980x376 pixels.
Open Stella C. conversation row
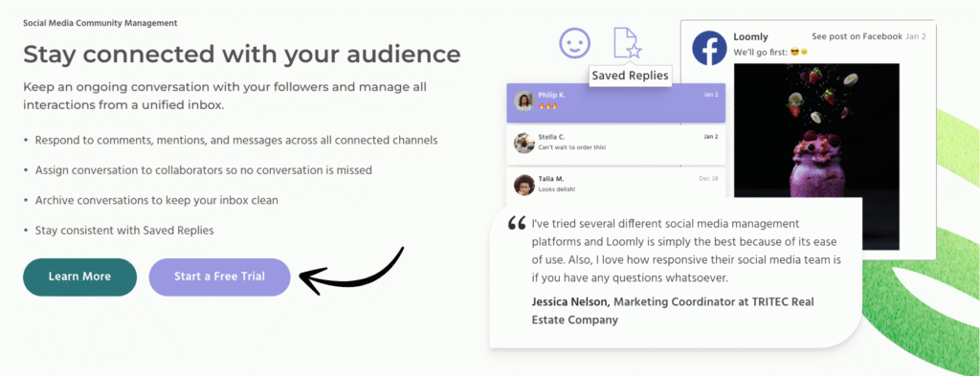point(615,144)
